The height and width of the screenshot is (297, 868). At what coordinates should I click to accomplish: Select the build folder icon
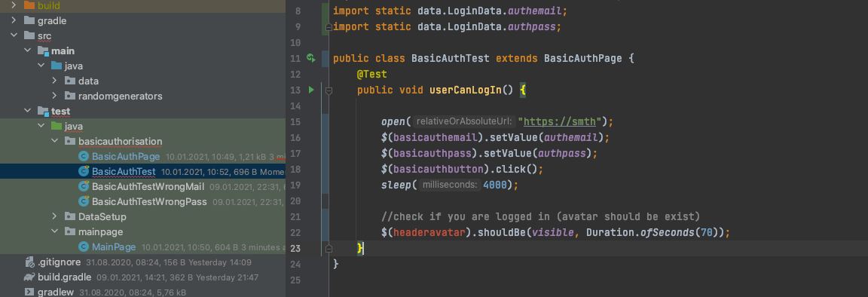pyautogui.click(x=29, y=5)
